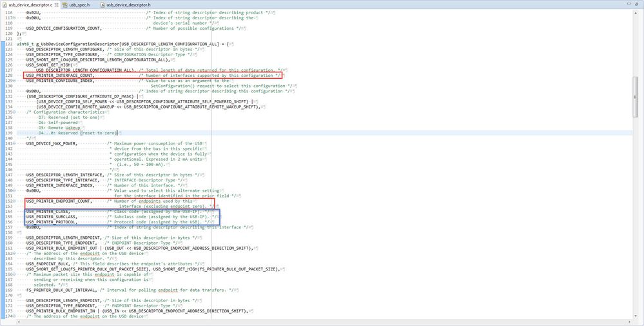Click USB_DESCRIPTOR_TYPE_ENDPOINT at line 172
The image size is (644, 326).
61,306
